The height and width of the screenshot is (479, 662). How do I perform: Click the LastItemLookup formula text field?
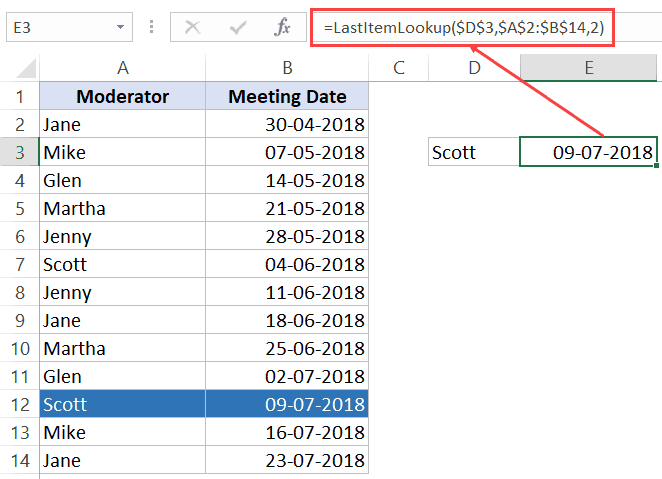click(462, 28)
